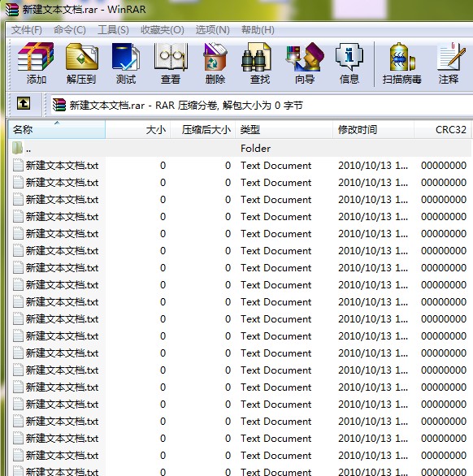Sort by the 修改时间 column header
The height and width of the screenshot is (476, 473).
pos(373,130)
